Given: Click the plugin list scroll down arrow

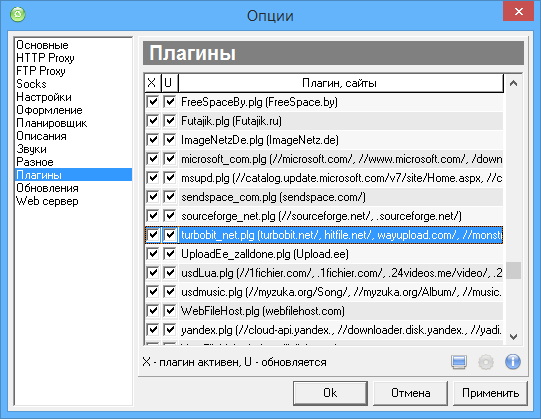Looking at the screenshot, I should pyautogui.click(x=513, y=337).
